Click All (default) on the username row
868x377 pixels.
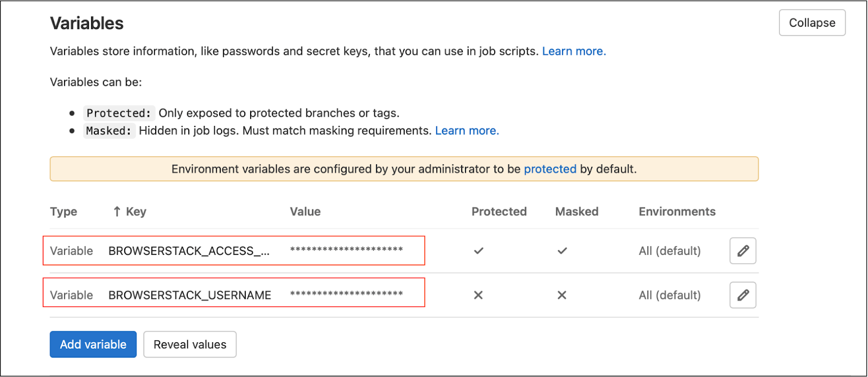point(669,295)
